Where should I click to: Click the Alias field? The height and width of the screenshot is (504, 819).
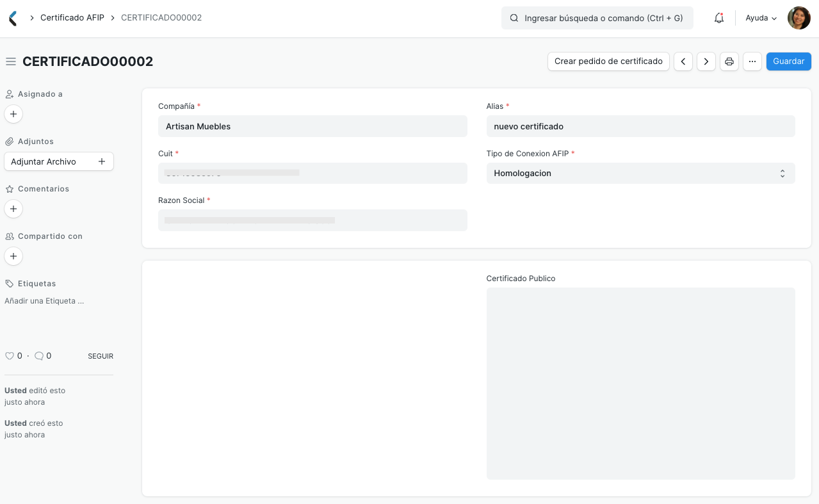tap(641, 126)
